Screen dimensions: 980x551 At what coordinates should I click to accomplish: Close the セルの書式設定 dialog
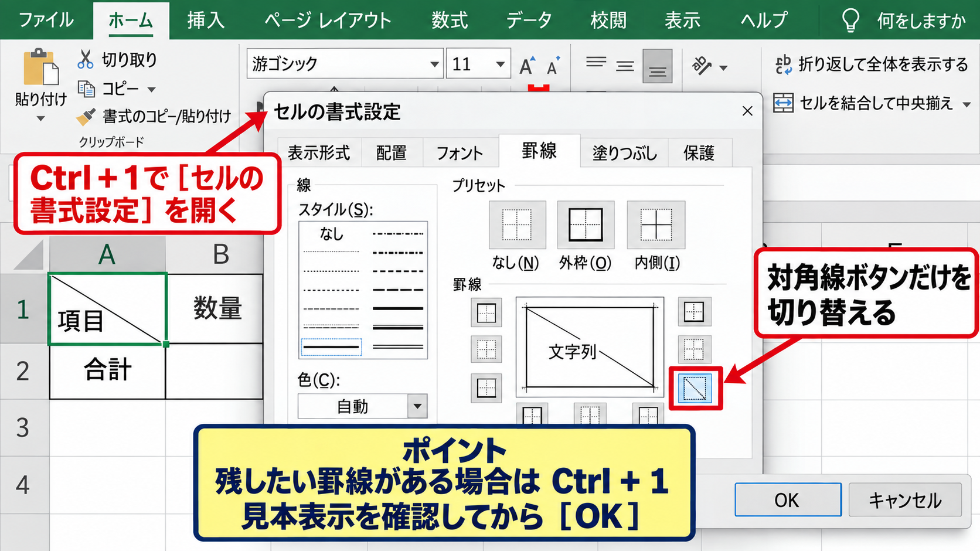[x=747, y=111]
